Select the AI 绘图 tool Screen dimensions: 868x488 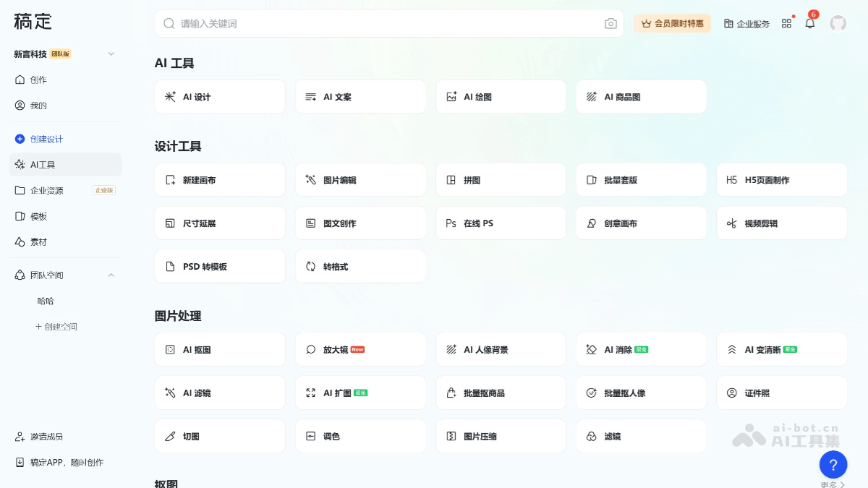click(x=501, y=96)
